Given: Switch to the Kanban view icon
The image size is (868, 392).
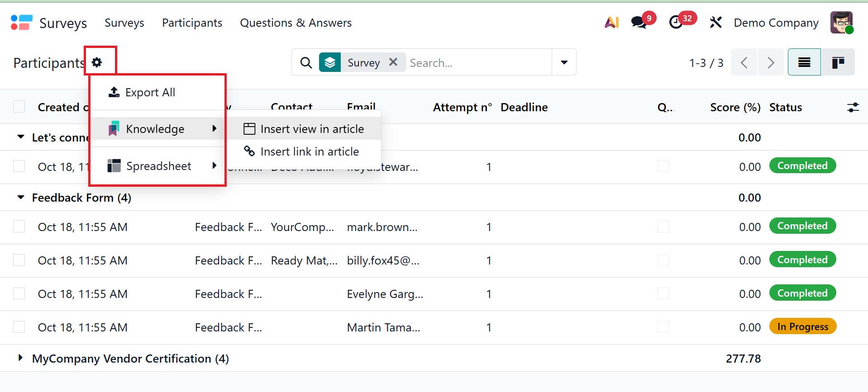Looking at the screenshot, I should pyautogui.click(x=838, y=62).
